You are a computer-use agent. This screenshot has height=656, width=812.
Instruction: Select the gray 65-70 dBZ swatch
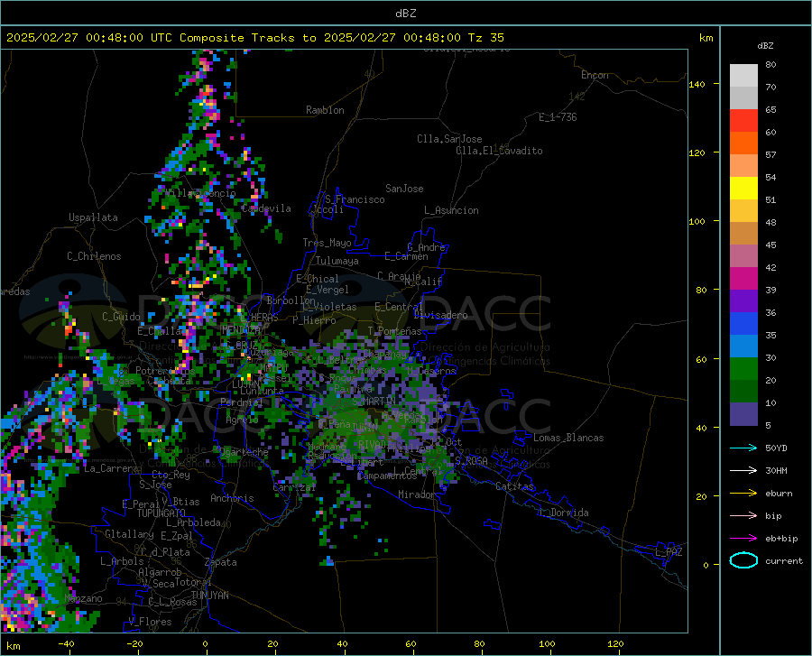(x=743, y=98)
